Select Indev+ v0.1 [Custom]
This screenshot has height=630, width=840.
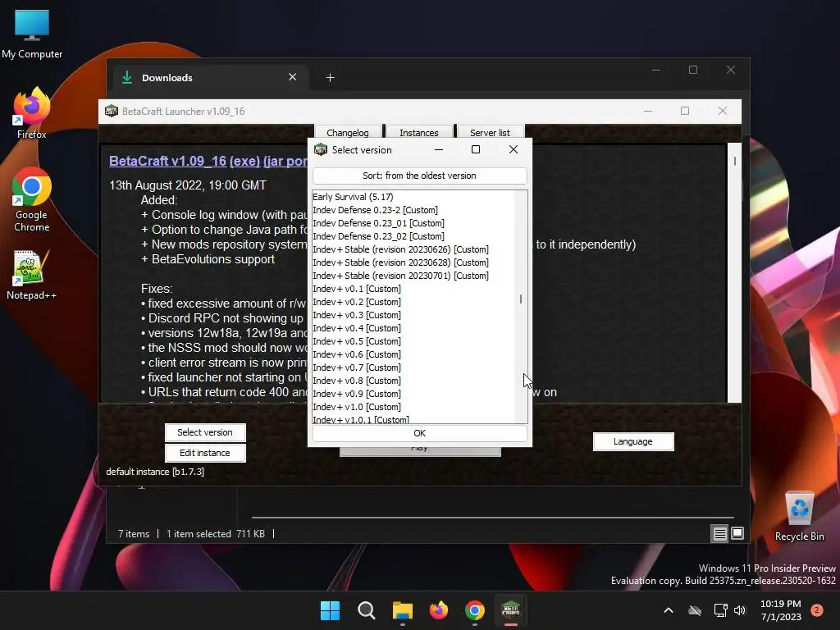click(413, 289)
